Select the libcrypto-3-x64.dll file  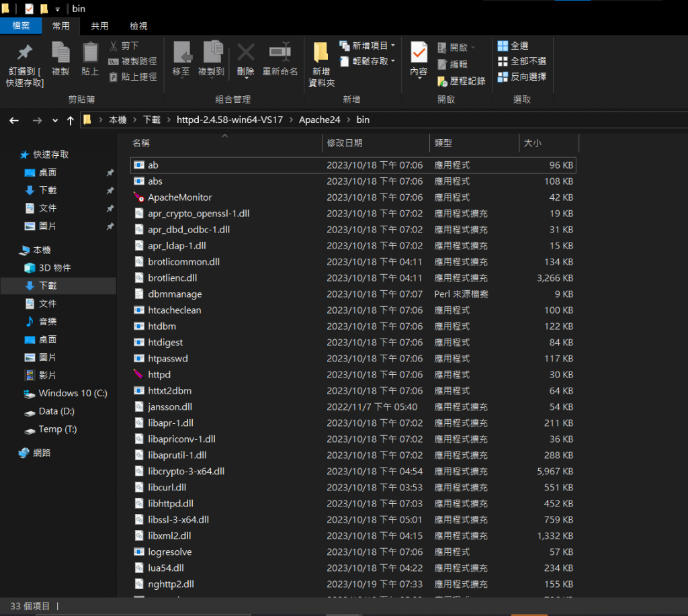(353, 471)
